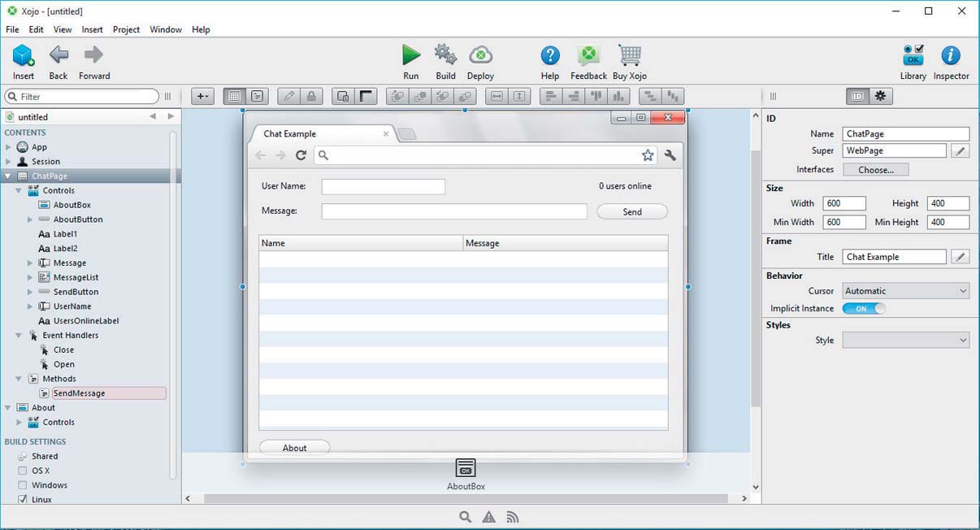Select the AboutBox dialog icon in the tray

[466, 467]
